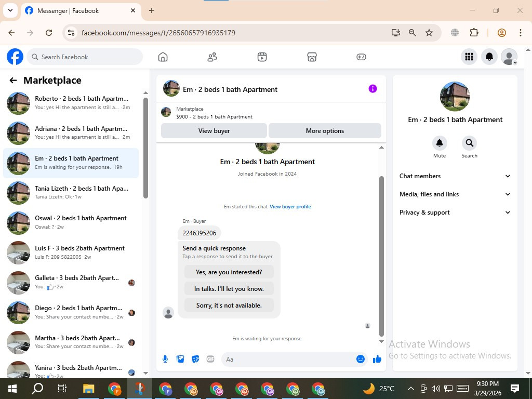Open Yanira 3 beds 2bath conversation
The height and width of the screenshot is (399, 532).
(x=71, y=370)
